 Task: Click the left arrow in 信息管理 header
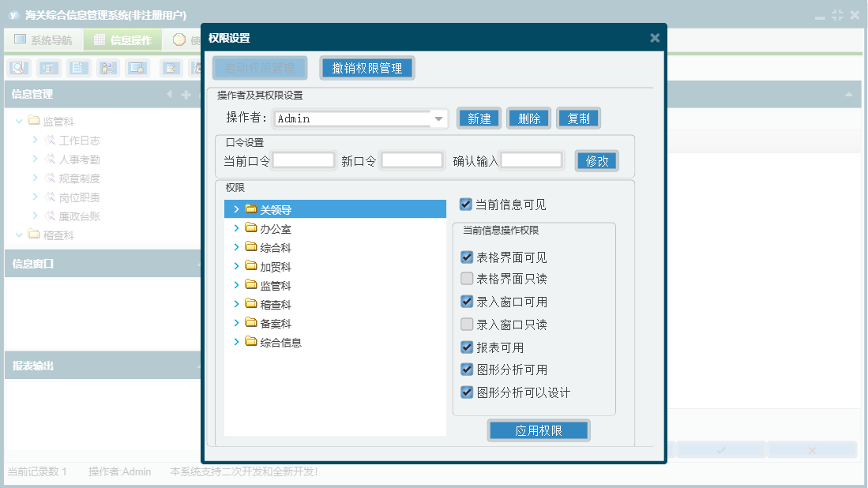(x=169, y=94)
